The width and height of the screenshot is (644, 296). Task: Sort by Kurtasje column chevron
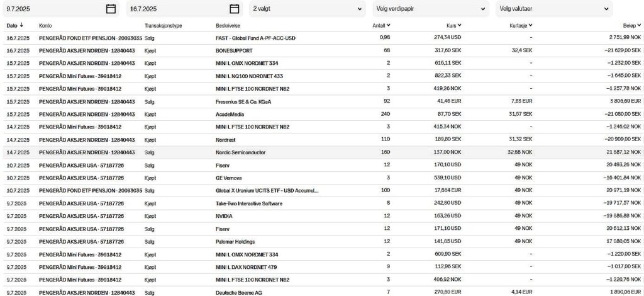point(531,25)
